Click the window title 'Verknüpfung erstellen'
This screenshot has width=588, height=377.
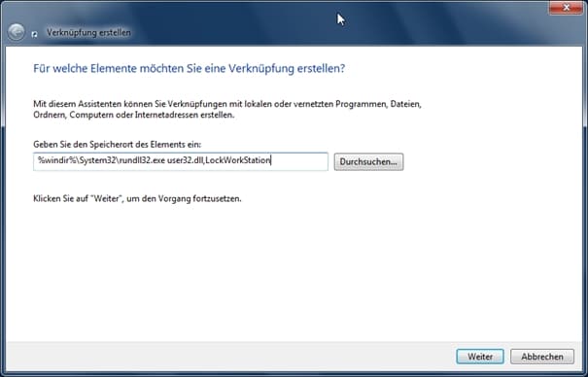point(88,33)
